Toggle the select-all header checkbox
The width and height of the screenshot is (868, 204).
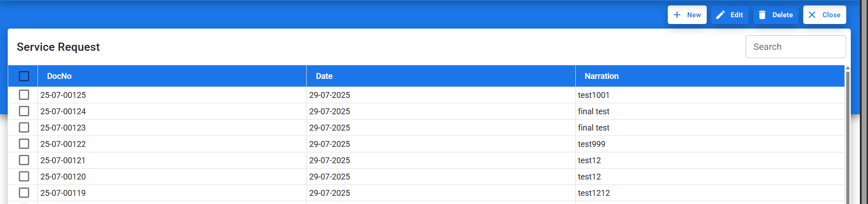[24, 76]
